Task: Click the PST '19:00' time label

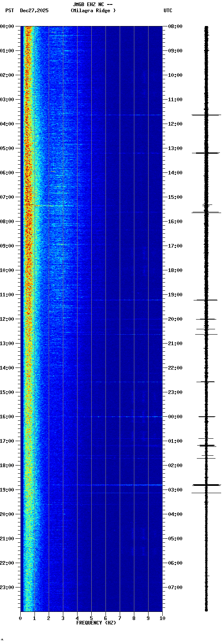Action: (x=7, y=490)
